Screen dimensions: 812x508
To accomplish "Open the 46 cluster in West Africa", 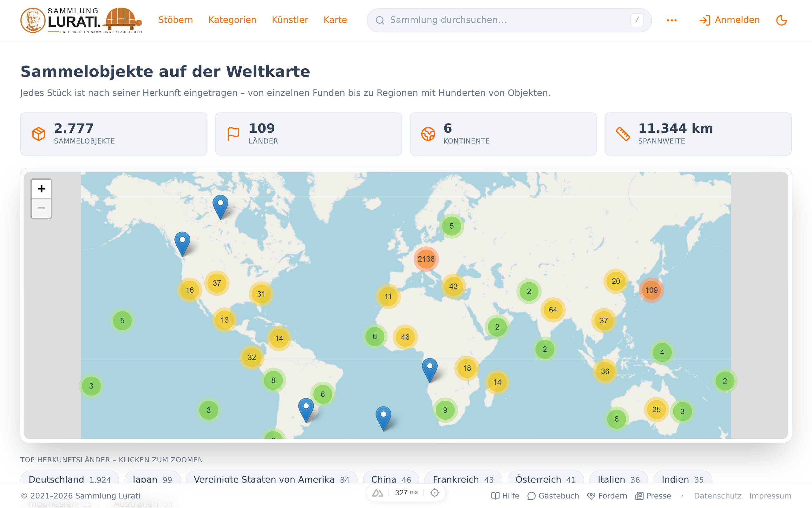I will click(405, 337).
